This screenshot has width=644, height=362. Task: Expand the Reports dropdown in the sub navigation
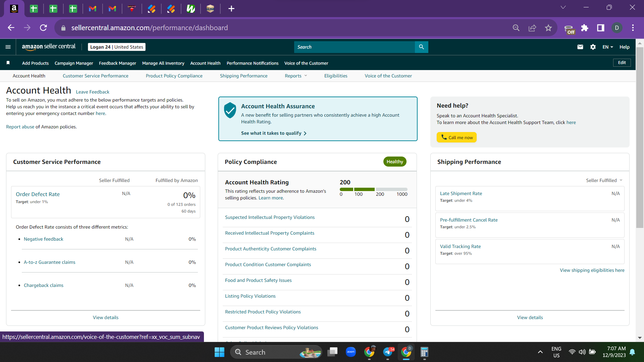click(x=296, y=76)
